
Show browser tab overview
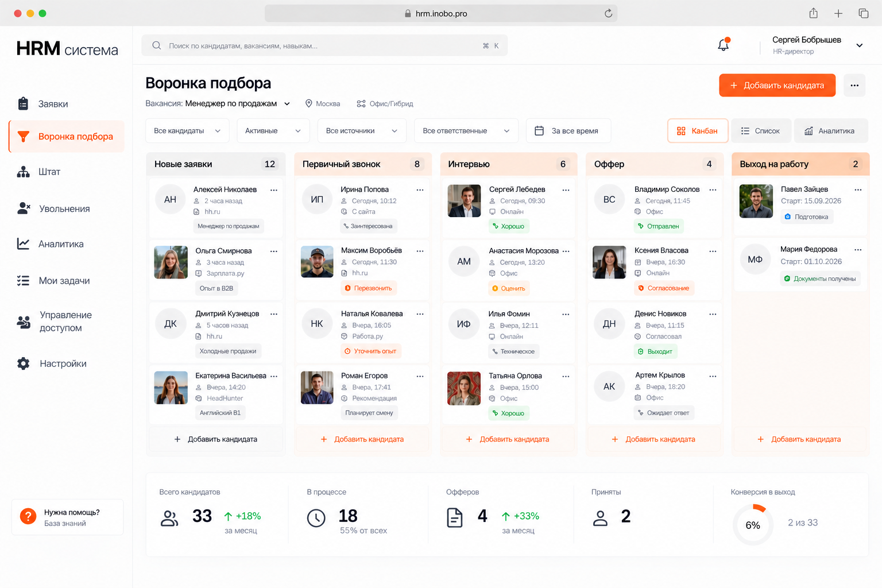click(x=863, y=13)
